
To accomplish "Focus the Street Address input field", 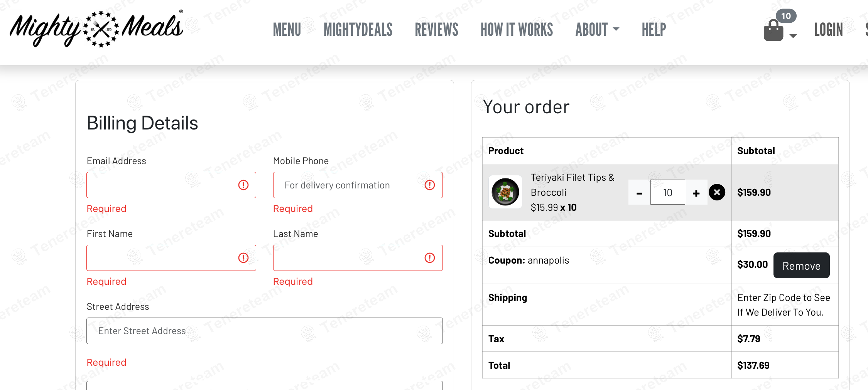I will (x=264, y=331).
